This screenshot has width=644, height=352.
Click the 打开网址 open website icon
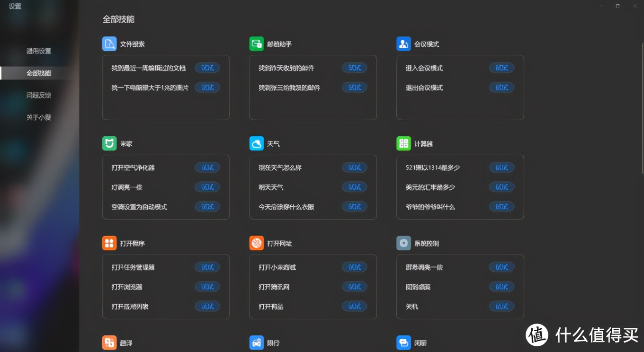256,243
